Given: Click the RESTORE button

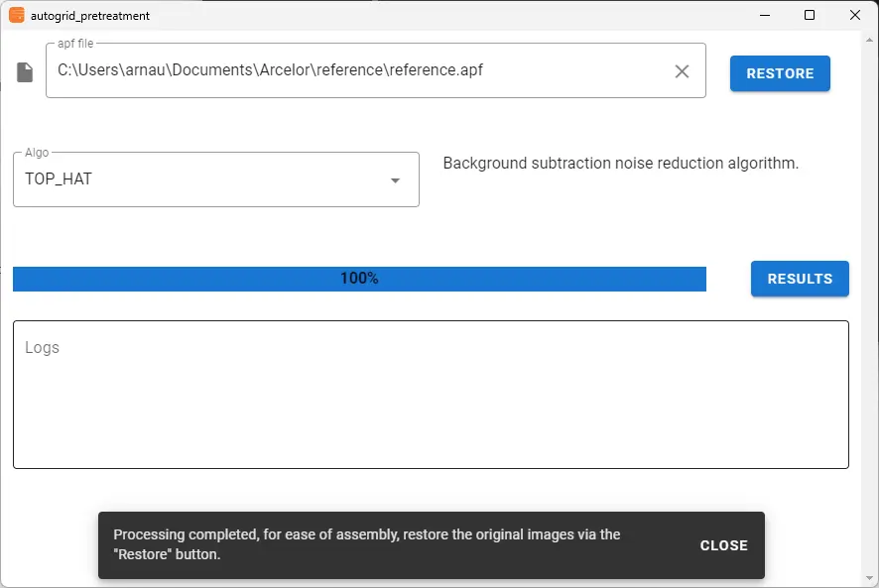Looking at the screenshot, I should [x=780, y=73].
